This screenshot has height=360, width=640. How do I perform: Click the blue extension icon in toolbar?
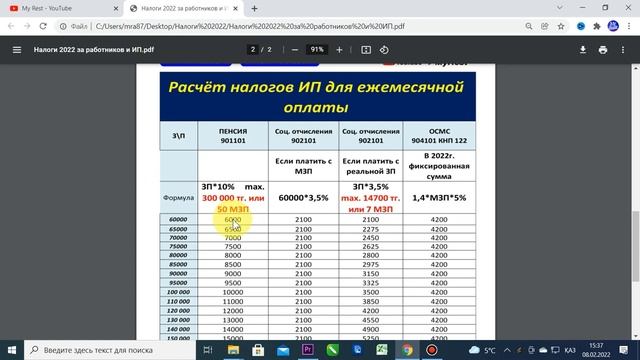click(x=581, y=26)
